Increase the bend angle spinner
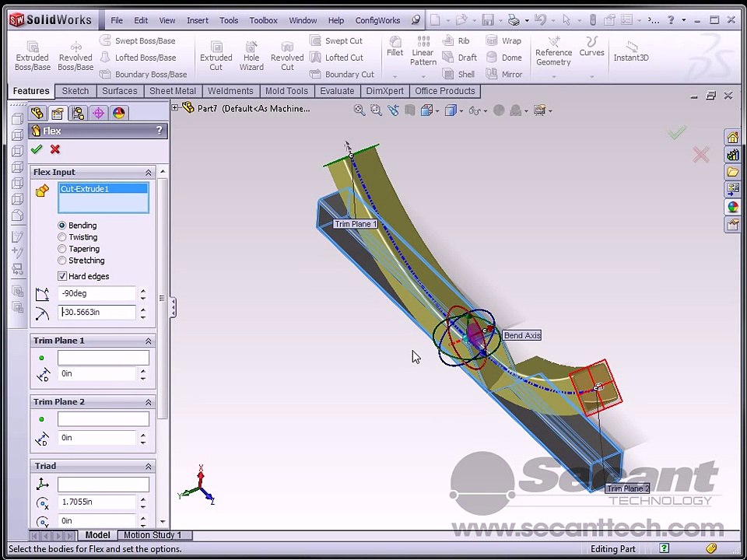Screen dimensions: 747x560 (x=143, y=290)
